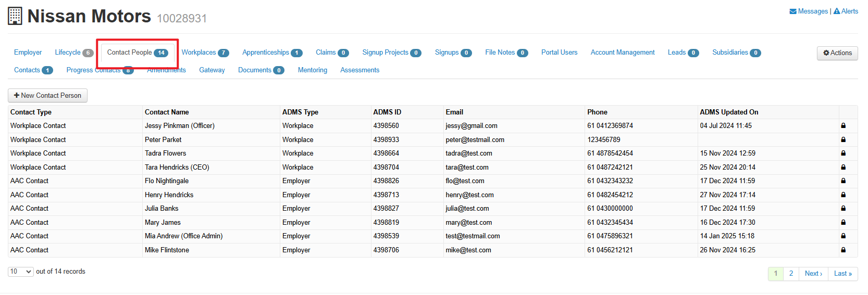The image size is (868, 295).
Task: Open the Subsidiaries tab
Action: point(737,53)
